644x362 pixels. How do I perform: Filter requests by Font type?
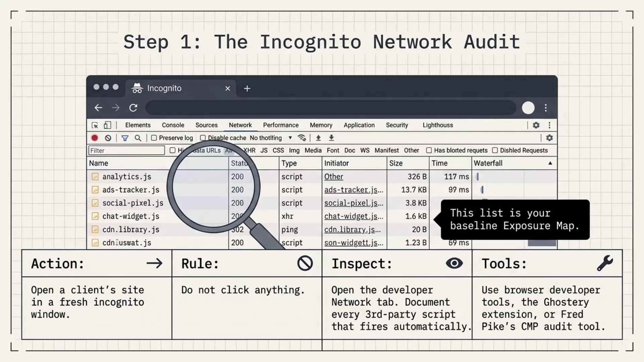click(333, 150)
